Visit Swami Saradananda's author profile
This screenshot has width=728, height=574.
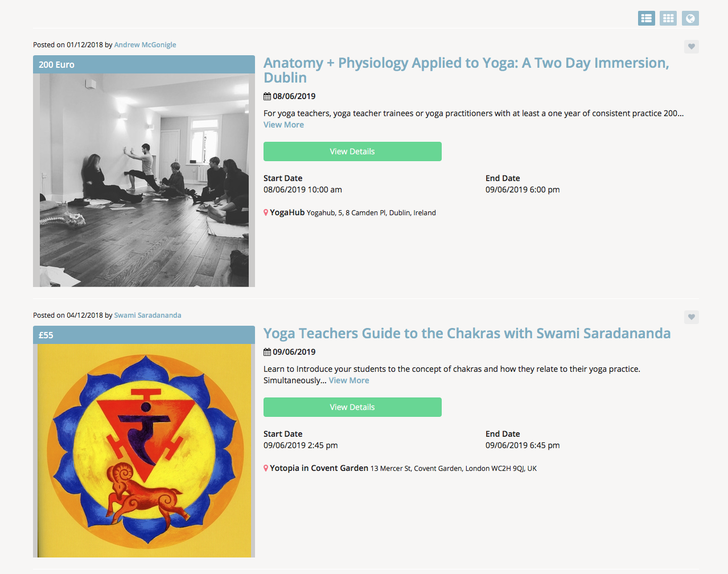coord(147,315)
